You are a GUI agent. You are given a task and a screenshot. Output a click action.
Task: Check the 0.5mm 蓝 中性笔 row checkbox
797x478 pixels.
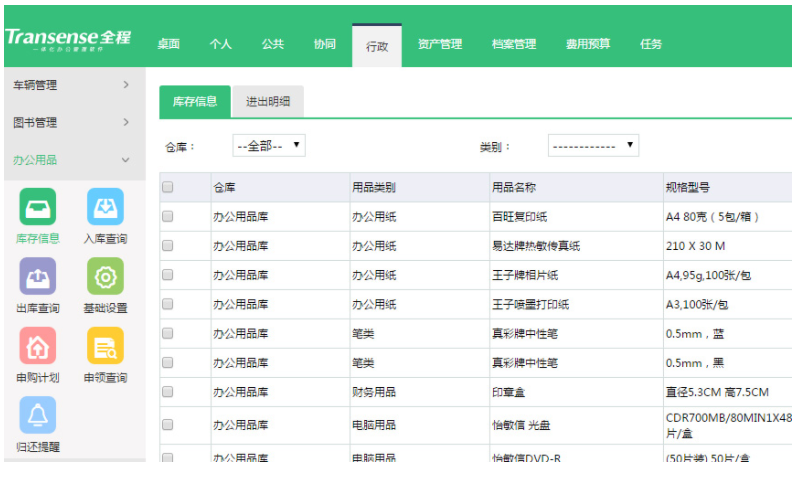[168, 334]
